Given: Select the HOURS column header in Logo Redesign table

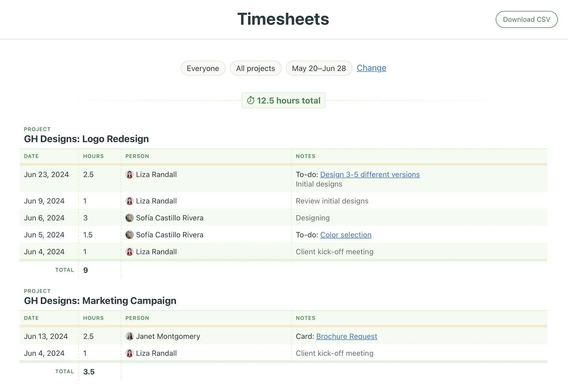Looking at the screenshot, I should point(93,156).
